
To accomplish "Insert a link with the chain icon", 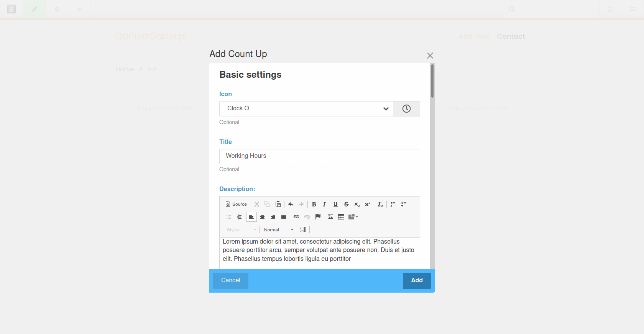I will (x=296, y=217).
